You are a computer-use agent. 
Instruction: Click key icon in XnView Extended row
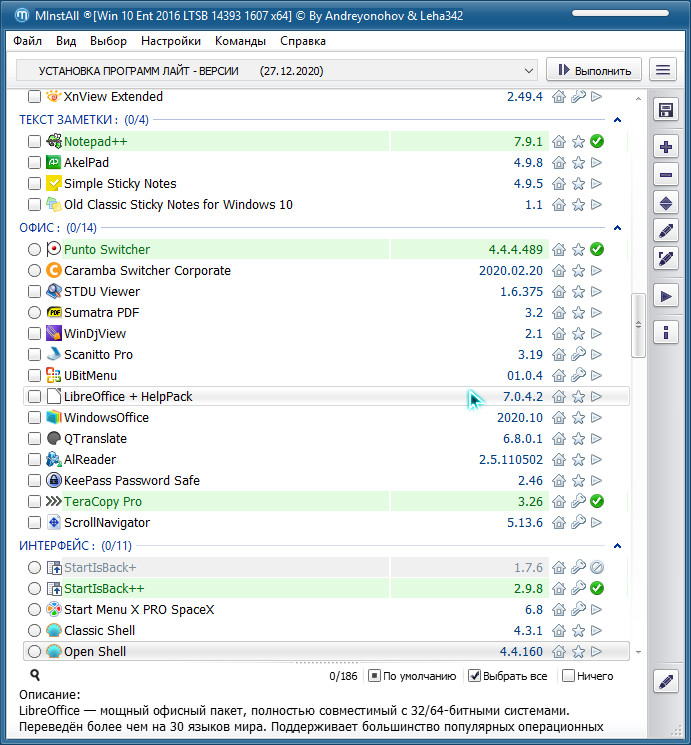(x=578, y=97)
